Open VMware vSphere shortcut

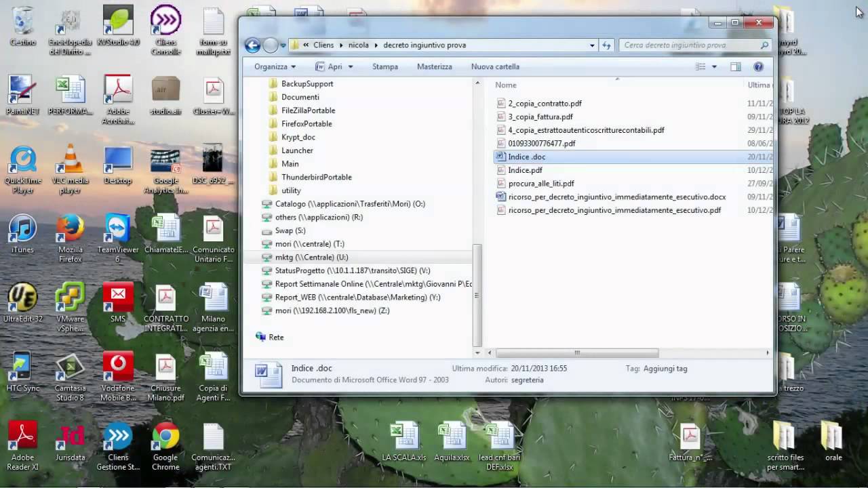(70, 308)
